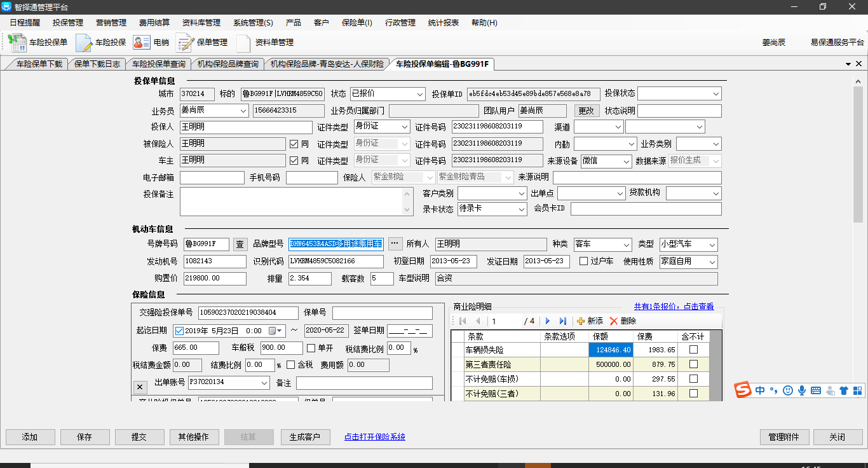This screenshot has height=468, width=868.
Task: Open the 车险投保单 toolbar icon
Action: click(18, 43)
